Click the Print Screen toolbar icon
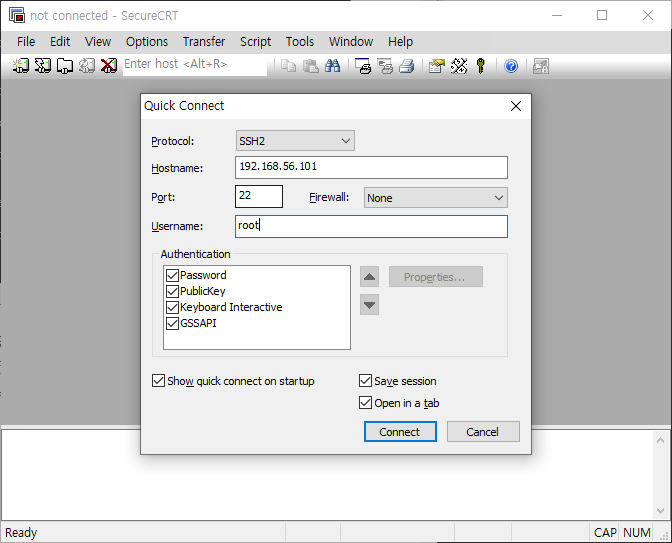Screen dimensions: 672x543 click(x=363, y=66)
